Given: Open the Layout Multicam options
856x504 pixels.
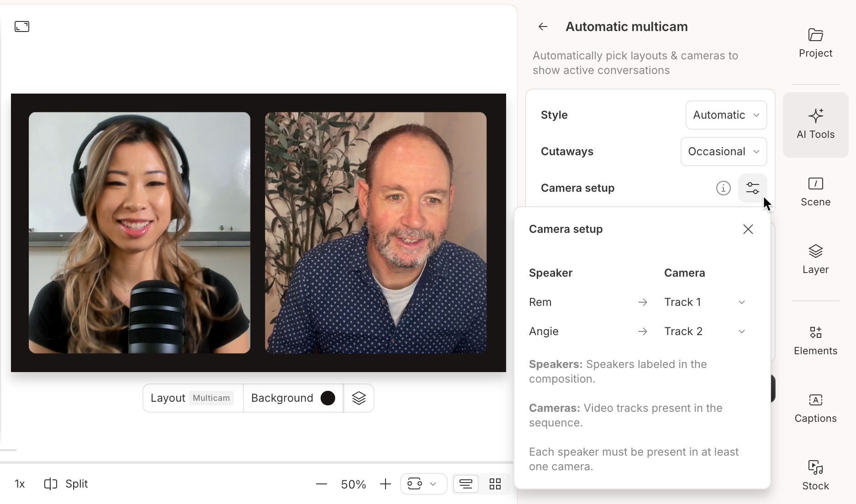Looking at the screenshot, I should tap(192, 398).
